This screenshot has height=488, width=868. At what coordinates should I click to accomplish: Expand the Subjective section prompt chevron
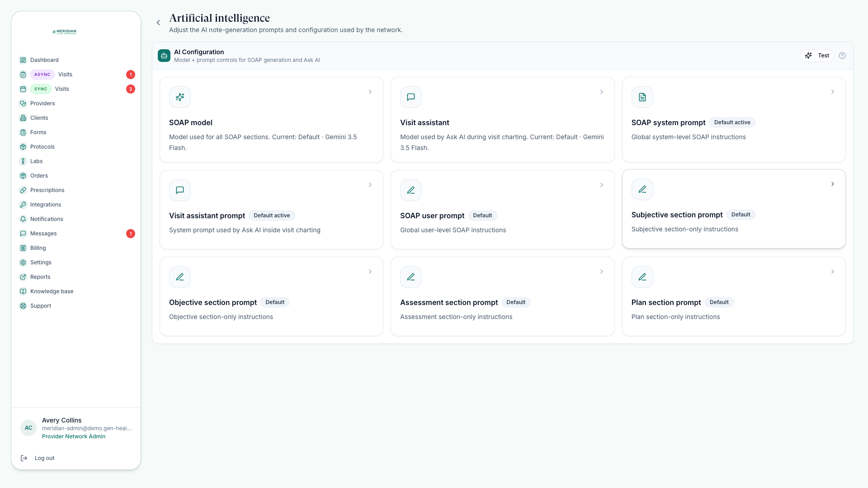pyautogui.click(x=833, y=184)
